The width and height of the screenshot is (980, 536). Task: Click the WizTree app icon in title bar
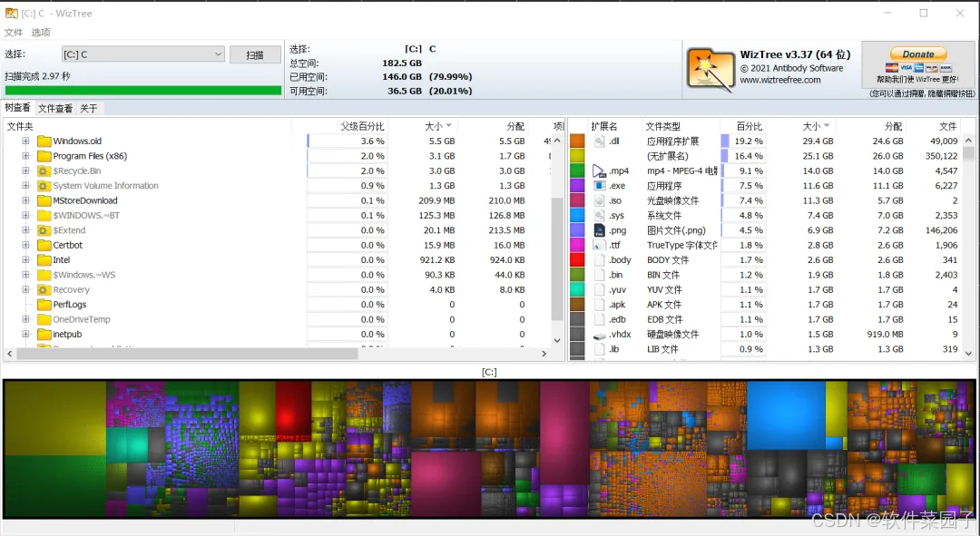pos(11,13)
